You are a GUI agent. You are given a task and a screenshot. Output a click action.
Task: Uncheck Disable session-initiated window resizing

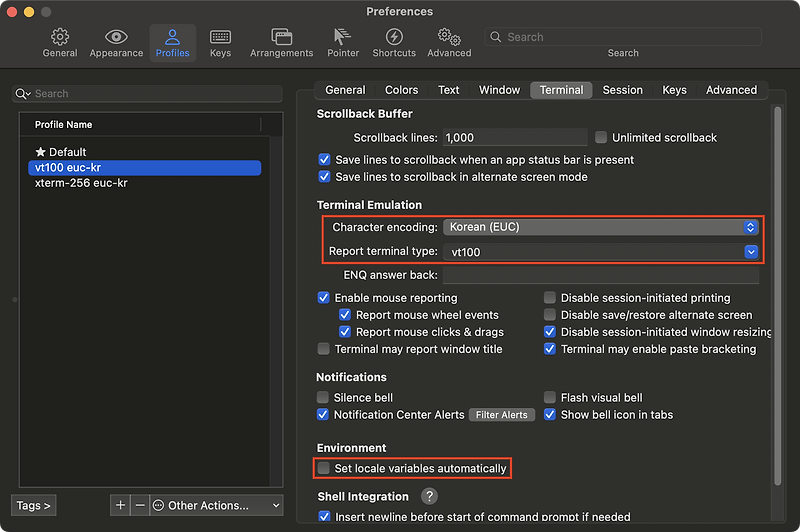tap(549, 332)
